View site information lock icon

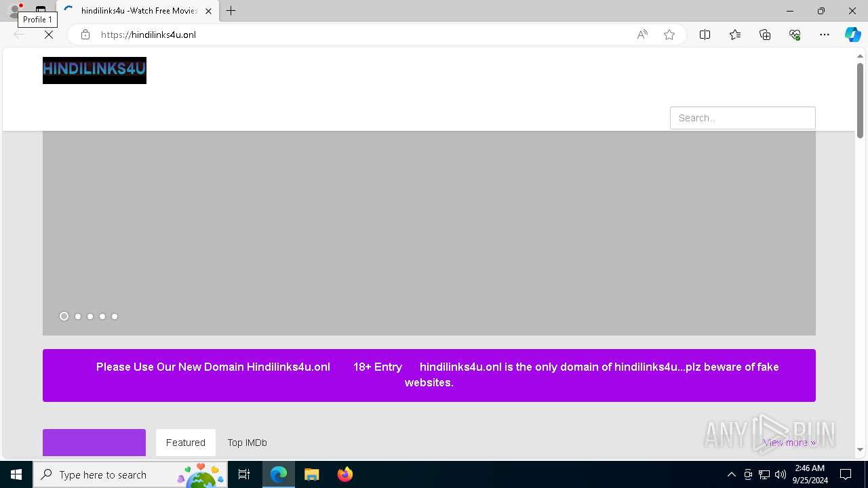(x=85, y=35)
